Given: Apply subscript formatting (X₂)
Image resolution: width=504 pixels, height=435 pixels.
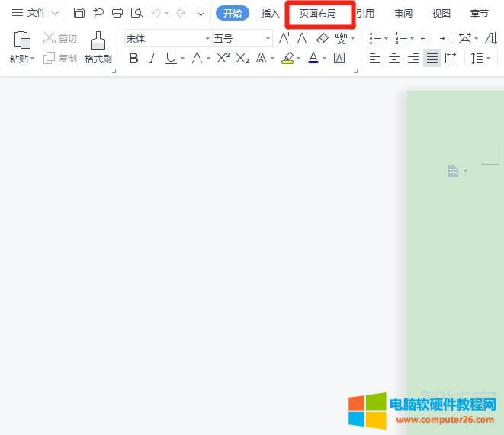Looking at the screenshot, I should [242, 58].
